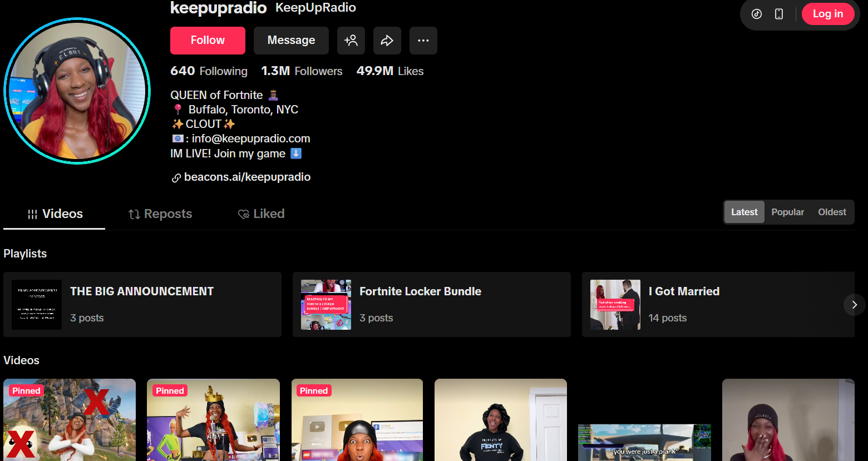This screenshot has height=461, width=868.
Task: Open the I Got Married playlist
Action: click(718, 304)
